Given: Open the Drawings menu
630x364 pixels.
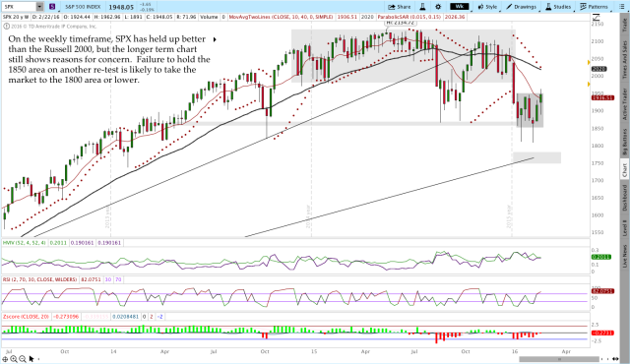Looking at the screenshot, I should (522, 7).
